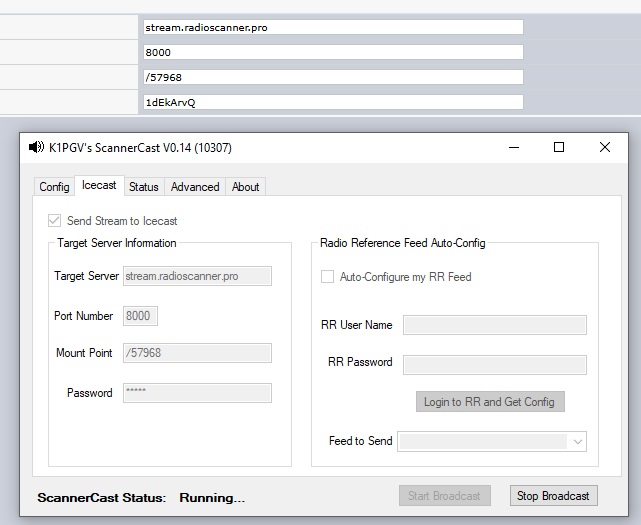
Task: Click Radio Reference Feed Auto-Config group title
Action: [403, 243]
